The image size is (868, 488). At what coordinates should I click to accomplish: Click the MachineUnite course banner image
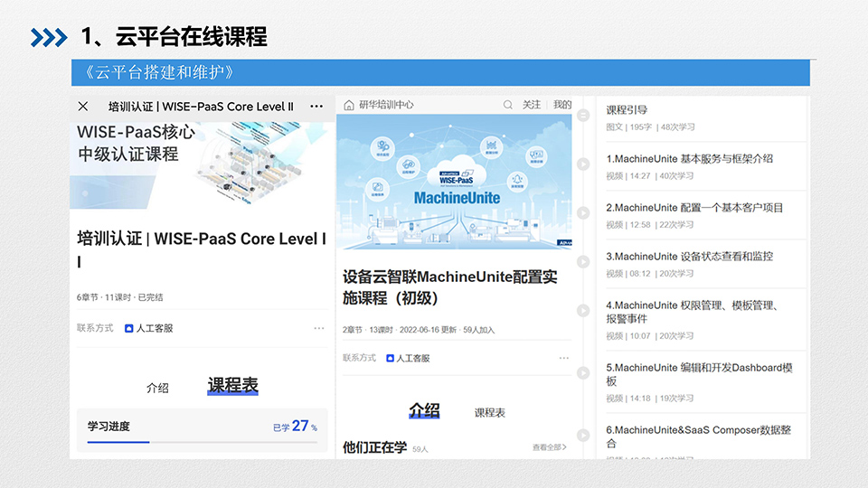tap(454, 183)
